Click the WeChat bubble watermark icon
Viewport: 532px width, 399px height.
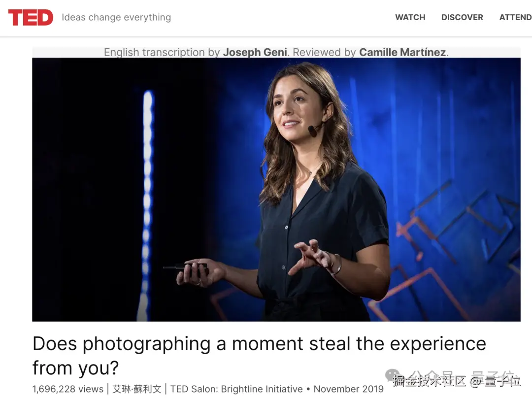(x=392, y=375)
